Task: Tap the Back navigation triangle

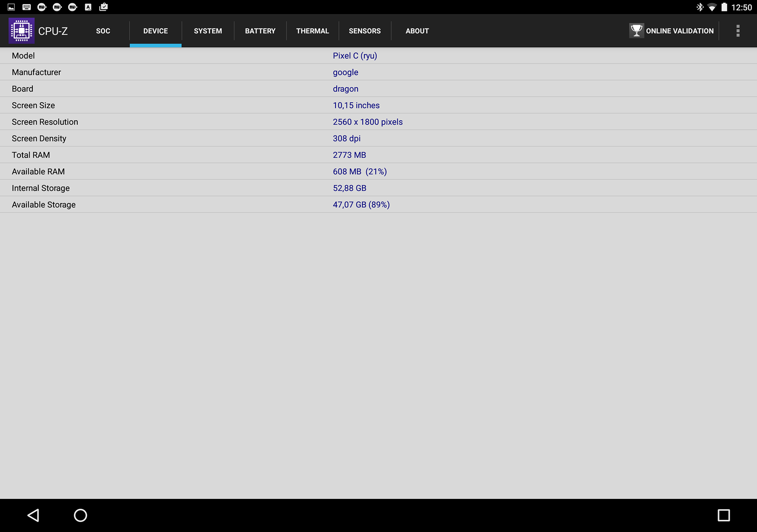Action: (x=34, y=515)
